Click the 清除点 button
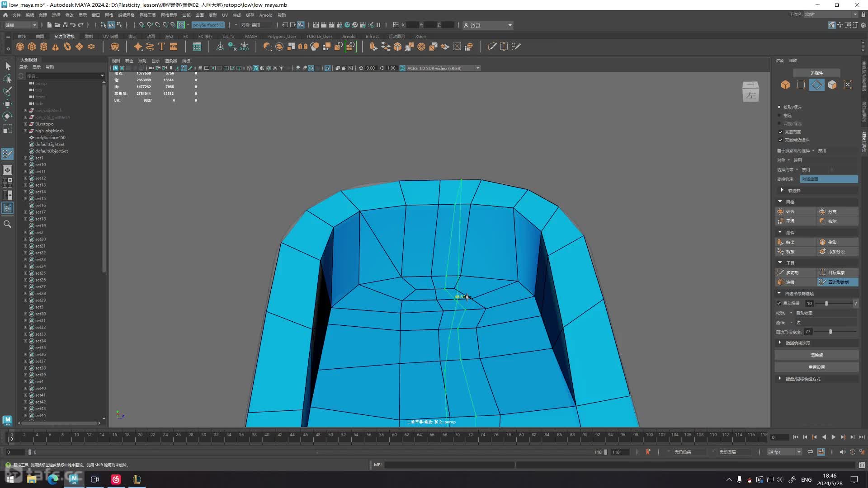The width and height of the screenshot is (868, 488). pos(816,355)
